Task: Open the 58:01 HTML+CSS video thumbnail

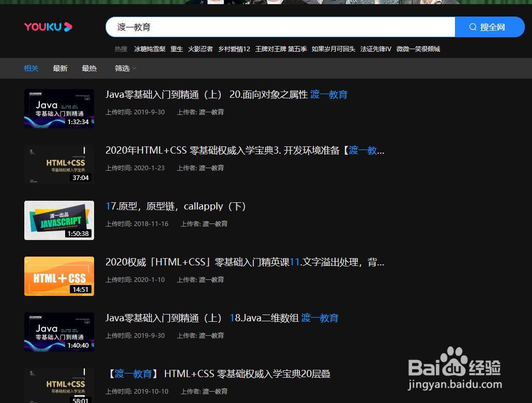Action: click(x=59, y=386)
